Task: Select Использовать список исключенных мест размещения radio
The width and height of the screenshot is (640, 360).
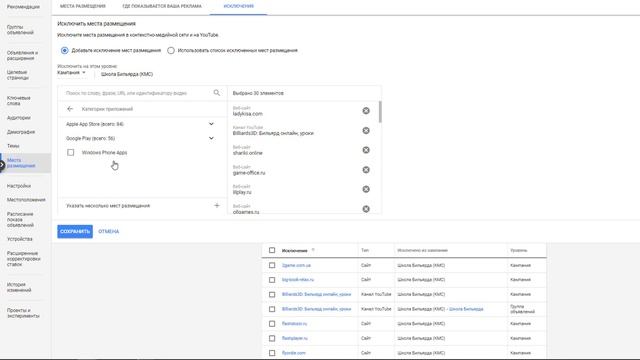Action: (x=171, y=51)
